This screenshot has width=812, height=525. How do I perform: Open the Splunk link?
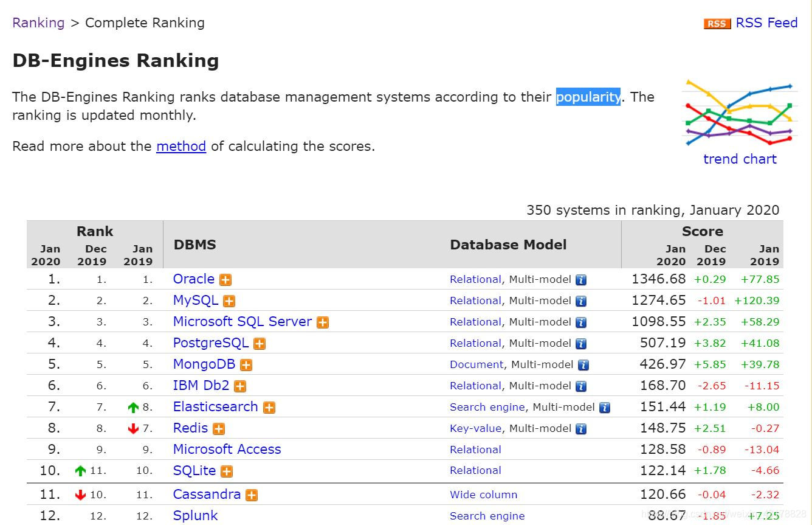[x=195, y=515]
